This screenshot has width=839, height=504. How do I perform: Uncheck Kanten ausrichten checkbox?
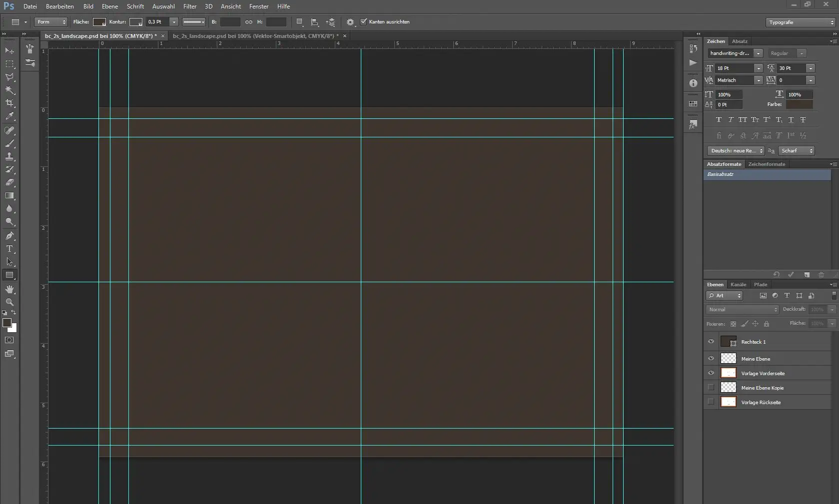pyautogui.click(x=364, y=22)
